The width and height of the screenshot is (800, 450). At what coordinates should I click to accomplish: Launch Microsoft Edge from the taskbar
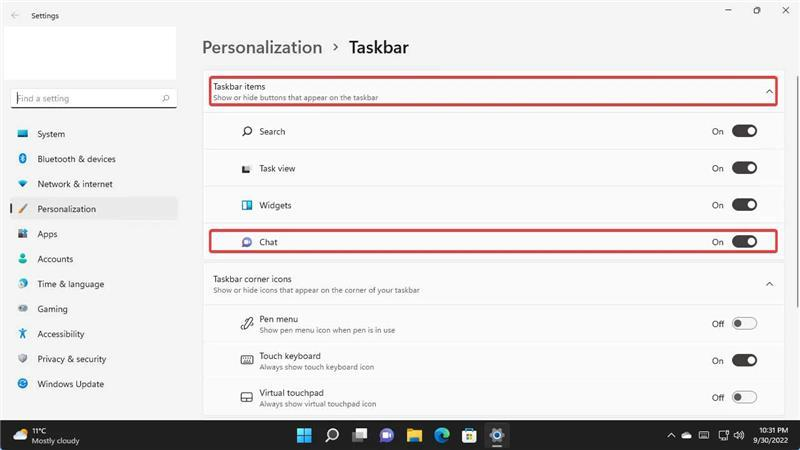(x=442, y=435)
